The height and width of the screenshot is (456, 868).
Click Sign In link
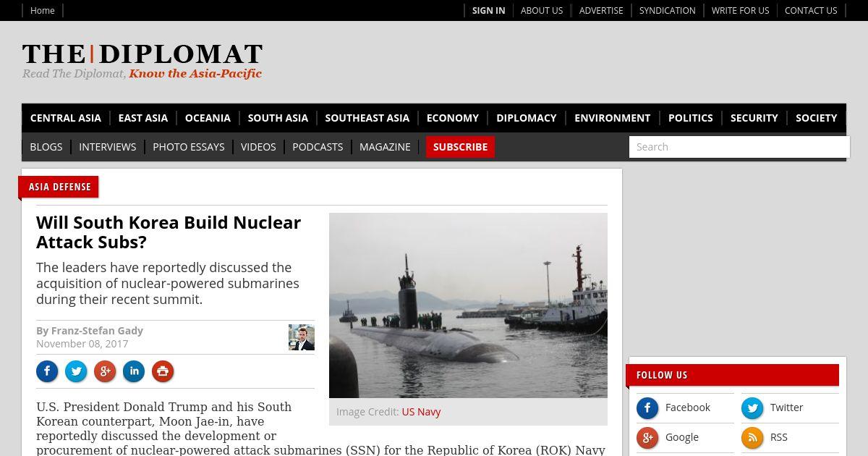click(488, 10)
